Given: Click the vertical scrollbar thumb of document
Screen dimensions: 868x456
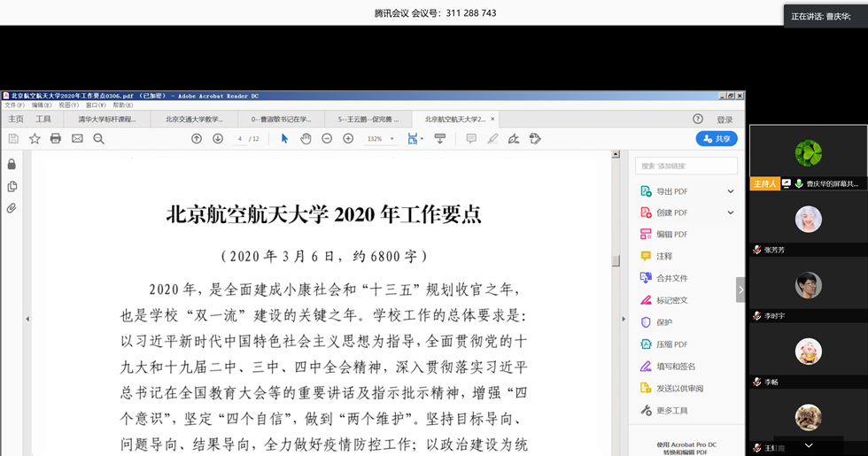Looking at the screenshot, I should tap(616, 260).
